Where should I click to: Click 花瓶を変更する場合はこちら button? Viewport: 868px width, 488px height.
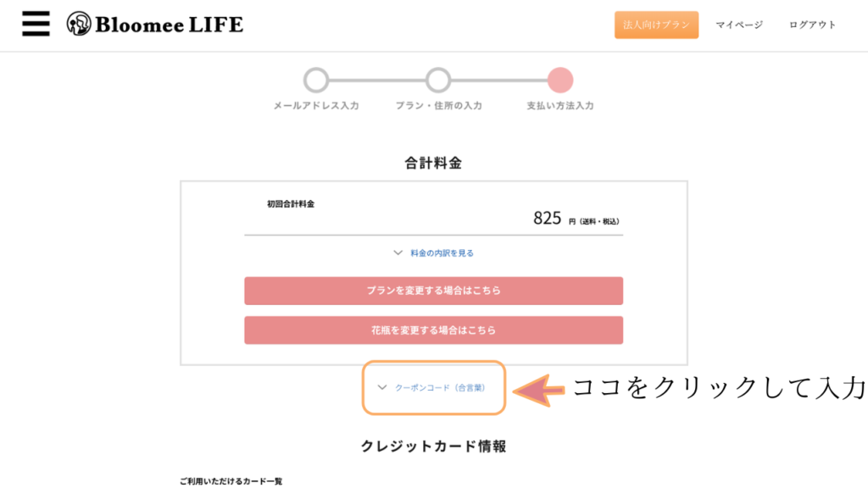pyautogui.click(x=433, y=330)
